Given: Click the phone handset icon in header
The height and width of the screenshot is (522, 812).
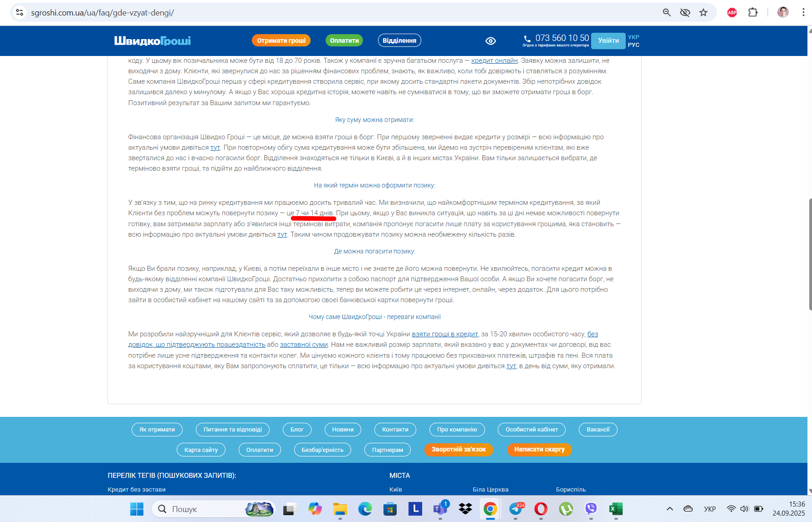Looking at the screenshot, I should 527,39.
